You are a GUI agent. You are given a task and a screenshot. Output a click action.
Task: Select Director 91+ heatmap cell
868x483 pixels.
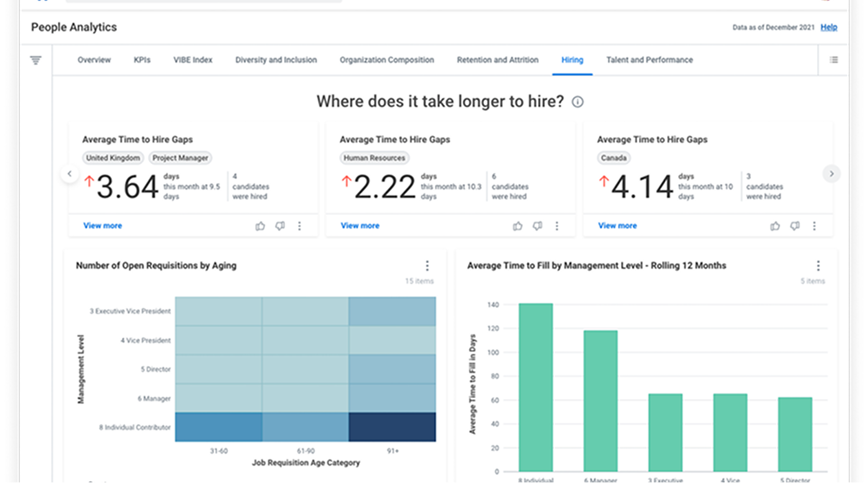pyautogui.click(x=392, y=369)
